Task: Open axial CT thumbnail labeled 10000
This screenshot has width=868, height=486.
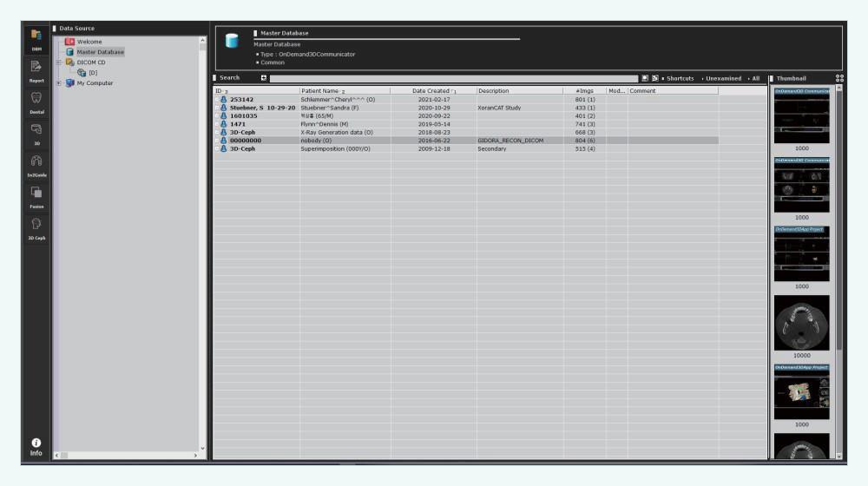Action: click(801, 323)
